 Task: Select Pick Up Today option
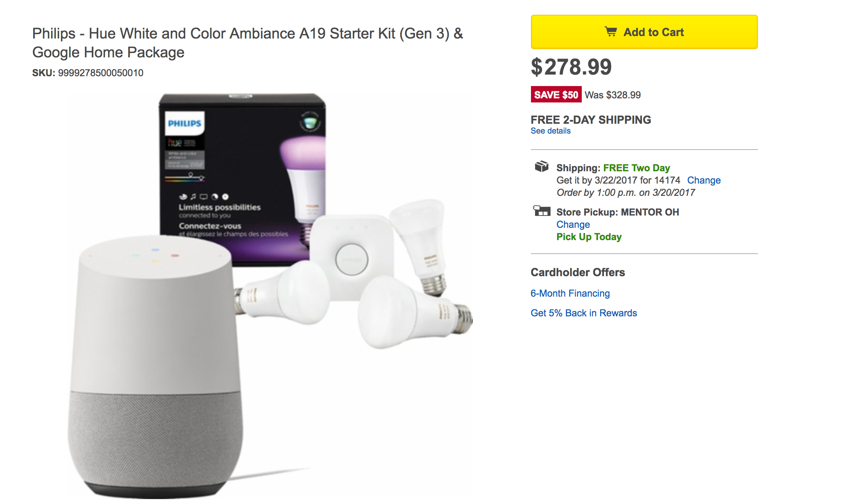589,236
